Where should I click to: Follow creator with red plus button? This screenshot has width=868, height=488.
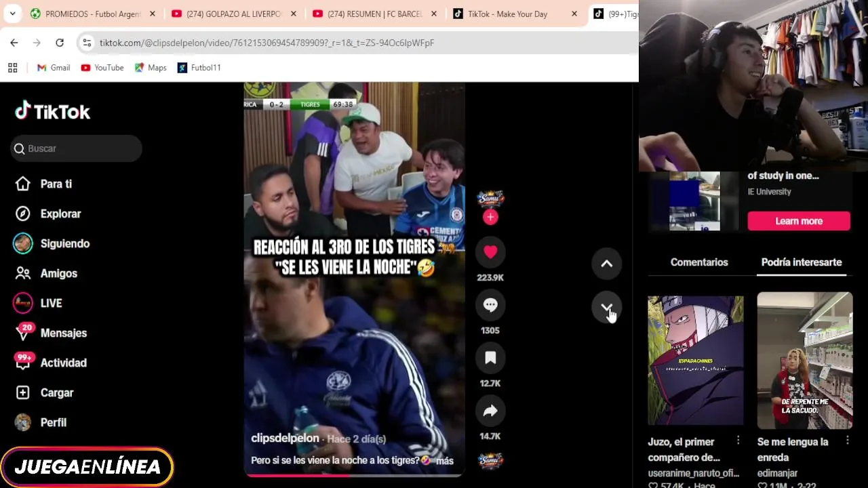click(490, 217)
